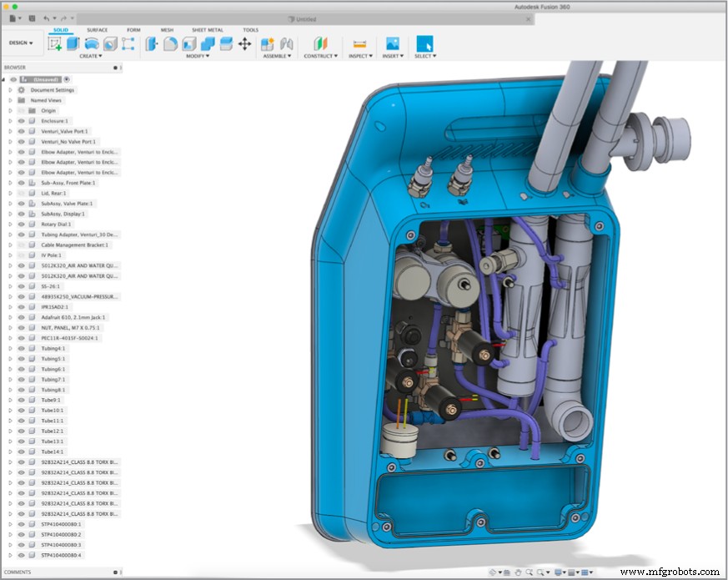Image resolution: width=728 pixels, height=580 pixels.
Task: Activate the Select tool icon
Action: [x=424, y=43]
